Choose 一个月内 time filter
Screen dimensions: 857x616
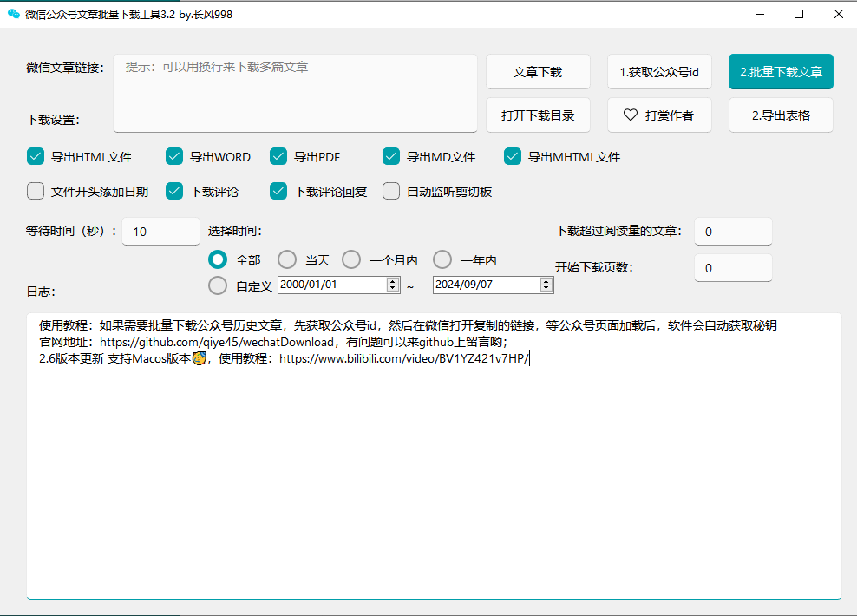pos(351,259)
